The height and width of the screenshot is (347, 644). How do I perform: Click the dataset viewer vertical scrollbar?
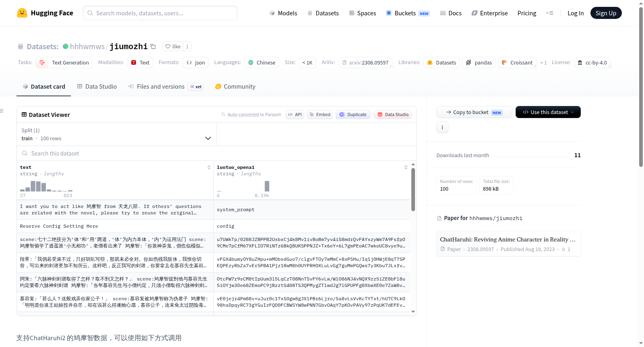tap(413, 189)
